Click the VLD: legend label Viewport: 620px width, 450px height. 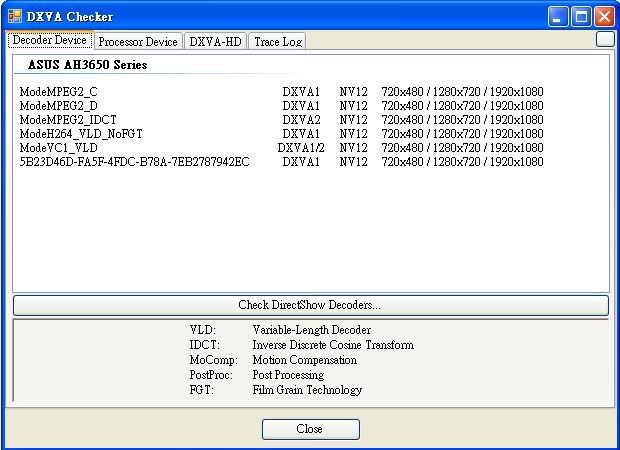click(203, 330)
